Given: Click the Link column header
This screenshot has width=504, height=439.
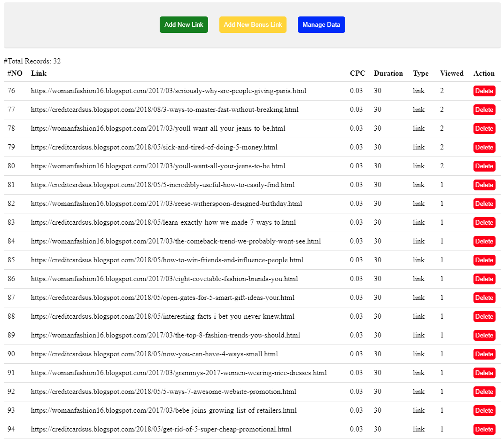Looking at the screenshot, I should pos(39,73).
